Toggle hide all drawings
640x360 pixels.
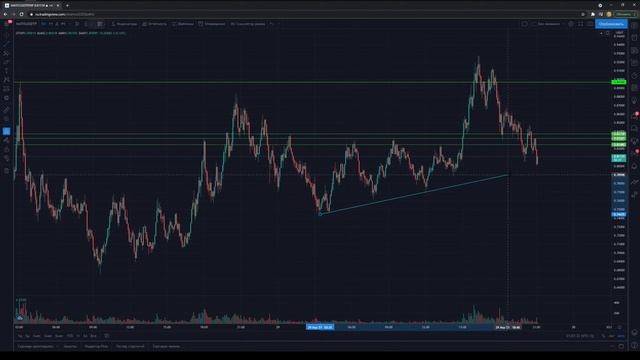6,158
